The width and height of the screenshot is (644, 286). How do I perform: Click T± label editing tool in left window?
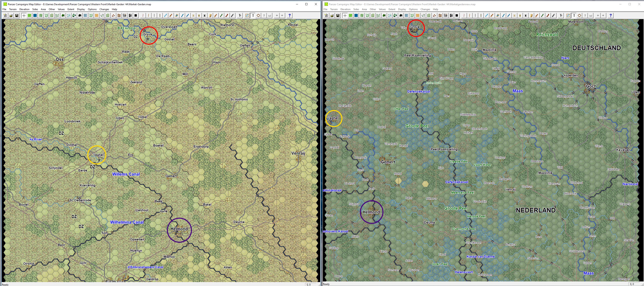pyautogui.click(x=240, y=16)
